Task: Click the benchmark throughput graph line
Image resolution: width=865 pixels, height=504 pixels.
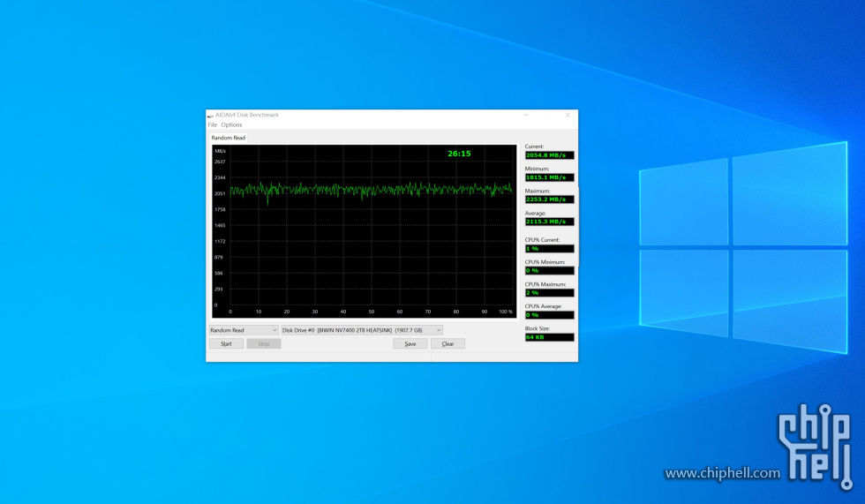Action: [x=371, y=190]
